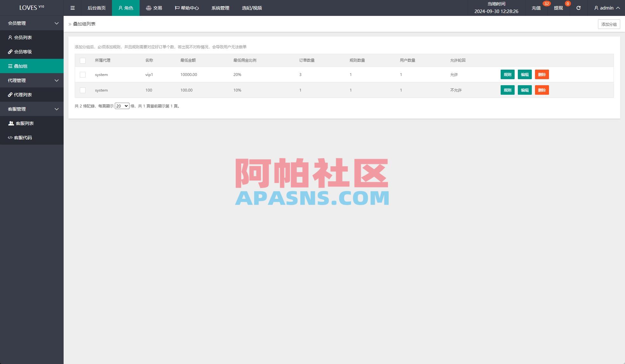Image resolution: width=625 pixels, height=364 pixels.
Task: Open 代理列表 from the sidebar
Action: [24, 94]
